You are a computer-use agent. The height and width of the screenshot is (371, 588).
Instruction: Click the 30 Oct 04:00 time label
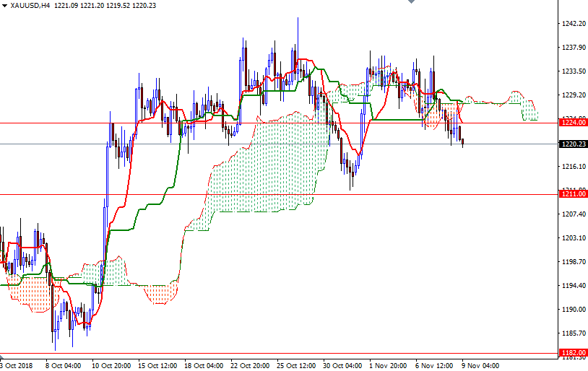click(342, 365)
